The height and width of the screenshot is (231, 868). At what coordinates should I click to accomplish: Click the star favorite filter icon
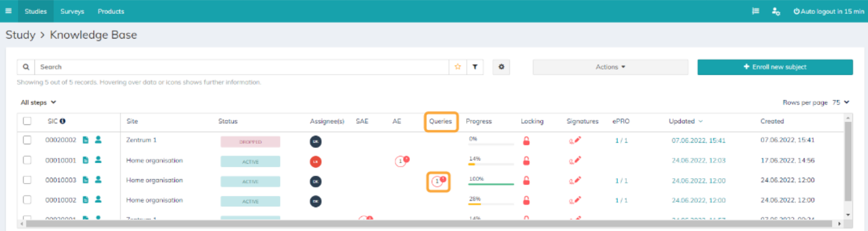click(x=457, y=67)
